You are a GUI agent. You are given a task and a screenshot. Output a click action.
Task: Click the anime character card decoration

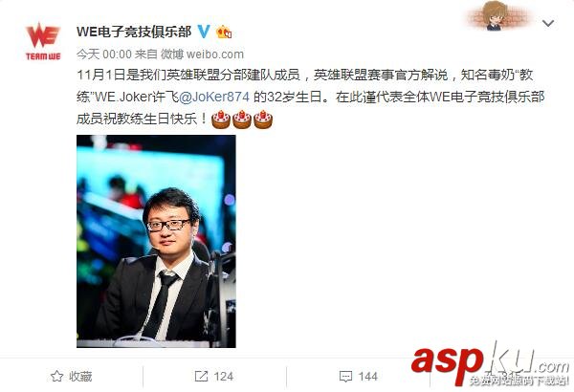click(x=497, y=15)
